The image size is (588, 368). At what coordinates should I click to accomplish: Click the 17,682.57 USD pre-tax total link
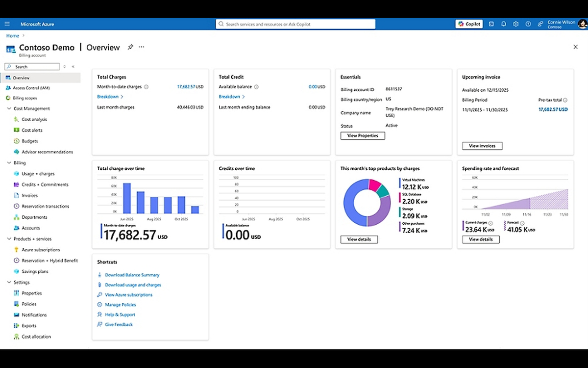(x=553, y=109)
